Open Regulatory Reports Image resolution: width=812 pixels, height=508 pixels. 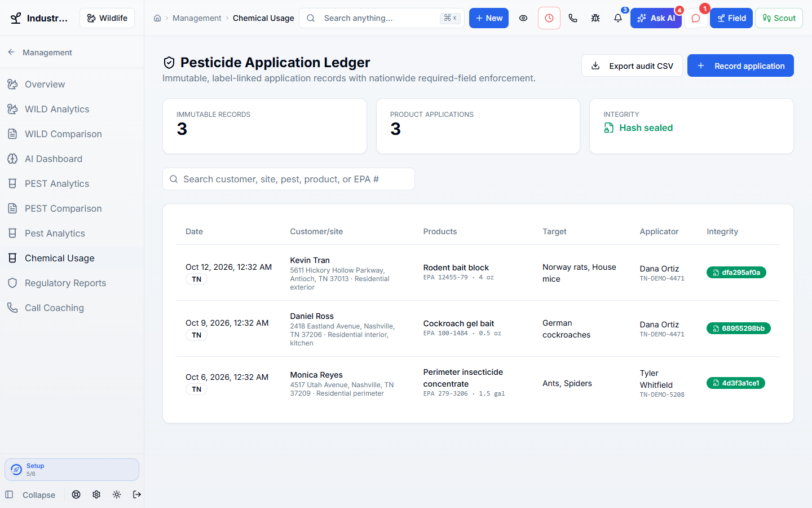click(x=72, y=283)
